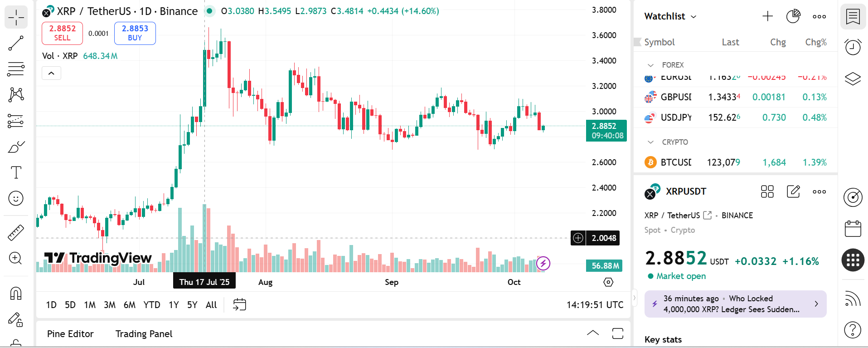Screen dimensions: 868x348
Task: Select the measure ruler tool
Action: coord(16,233)
